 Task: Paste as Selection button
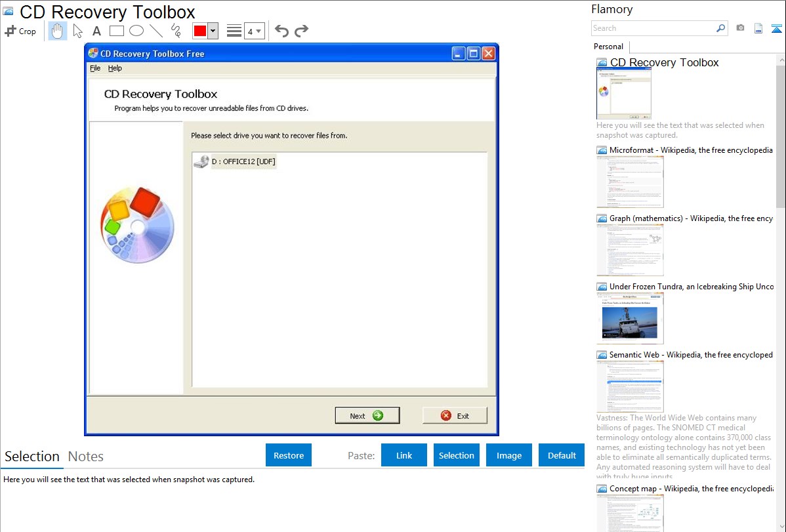point(457,455)
